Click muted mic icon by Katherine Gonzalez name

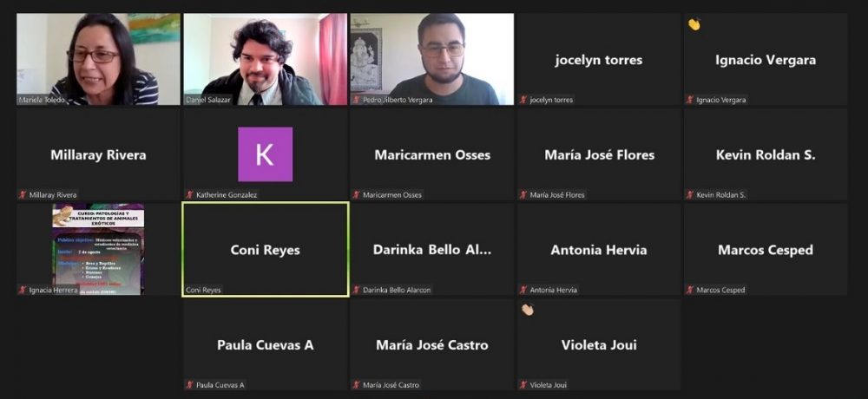click(x=190, y=195)
